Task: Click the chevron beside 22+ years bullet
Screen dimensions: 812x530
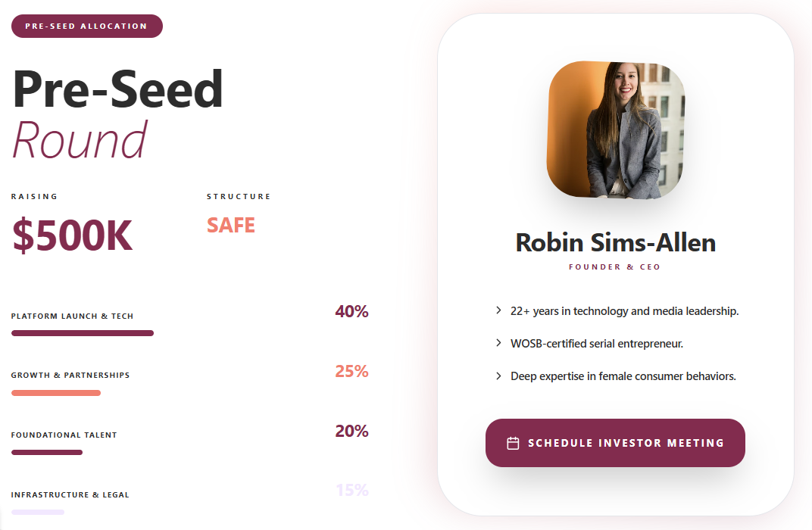Action: (x=498, y=310)
